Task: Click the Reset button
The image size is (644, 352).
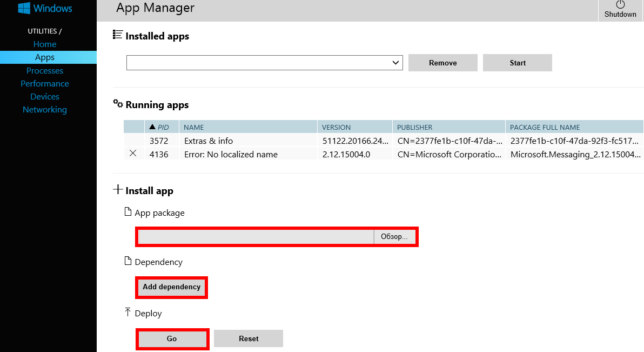Action: pyautogui.click(x=249, y=339)
